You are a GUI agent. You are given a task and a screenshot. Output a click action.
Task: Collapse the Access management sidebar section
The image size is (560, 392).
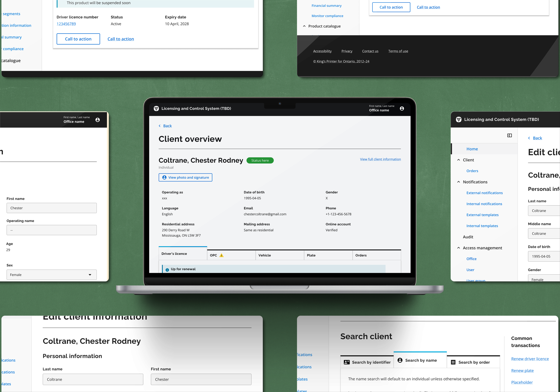click(x=458, y=248)
